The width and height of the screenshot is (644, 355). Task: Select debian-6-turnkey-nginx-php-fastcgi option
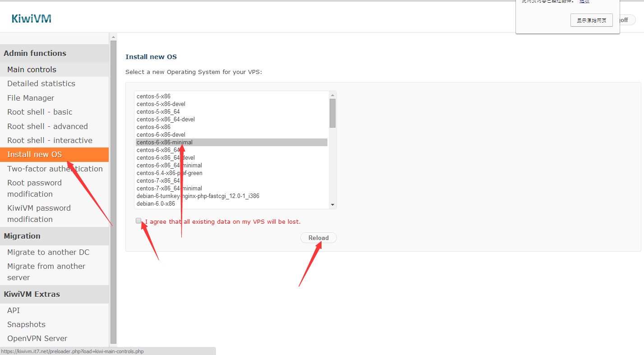[x=231, y=196]
